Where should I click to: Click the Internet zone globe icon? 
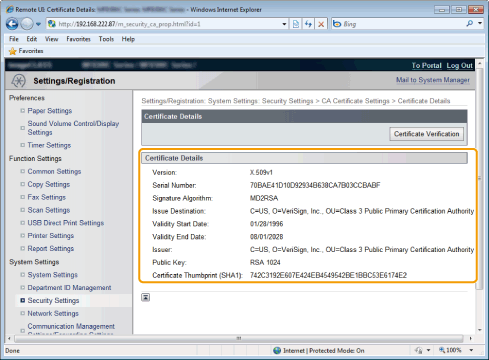(x=277, y=351)
